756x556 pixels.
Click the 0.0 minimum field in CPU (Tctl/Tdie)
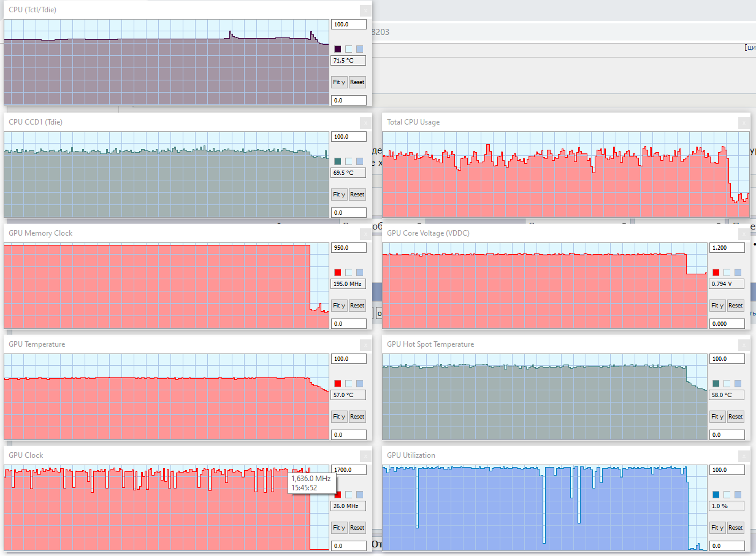[x=349, y=101]
